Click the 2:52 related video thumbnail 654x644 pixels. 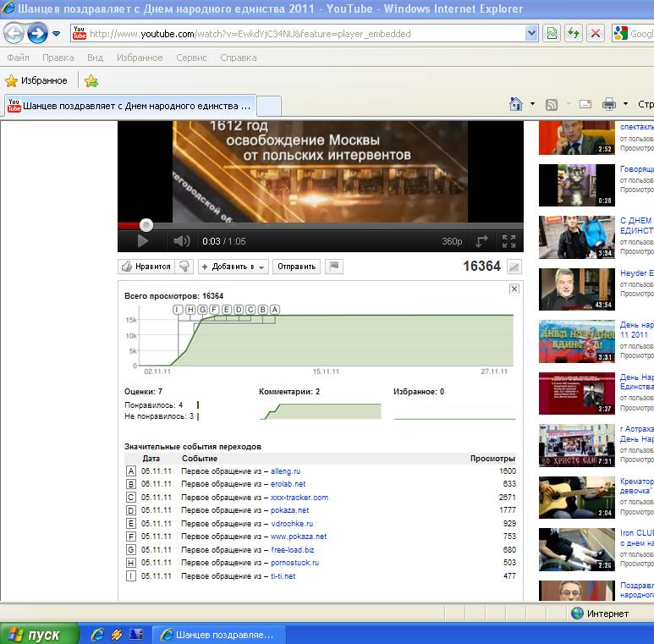point(577,138)
